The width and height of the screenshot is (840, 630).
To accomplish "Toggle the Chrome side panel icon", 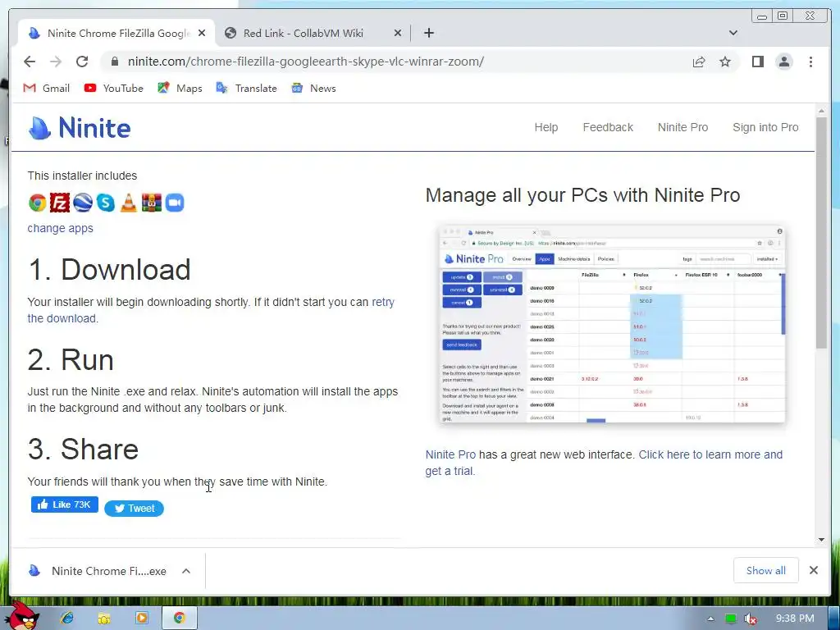I will click(x=757, y=62).
